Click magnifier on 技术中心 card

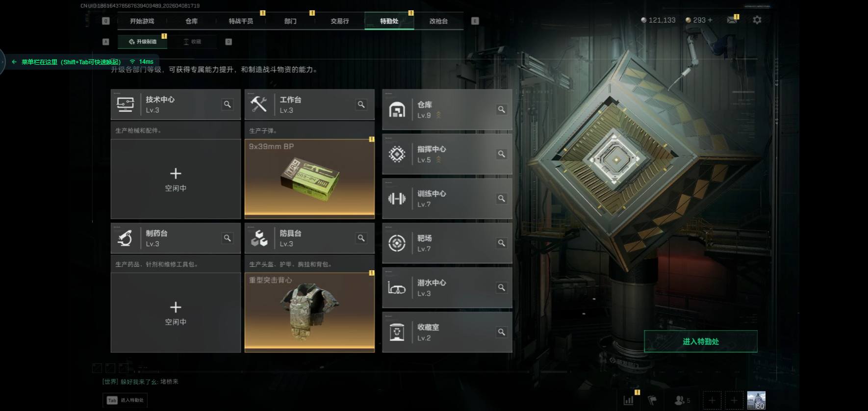pos(227,104)
